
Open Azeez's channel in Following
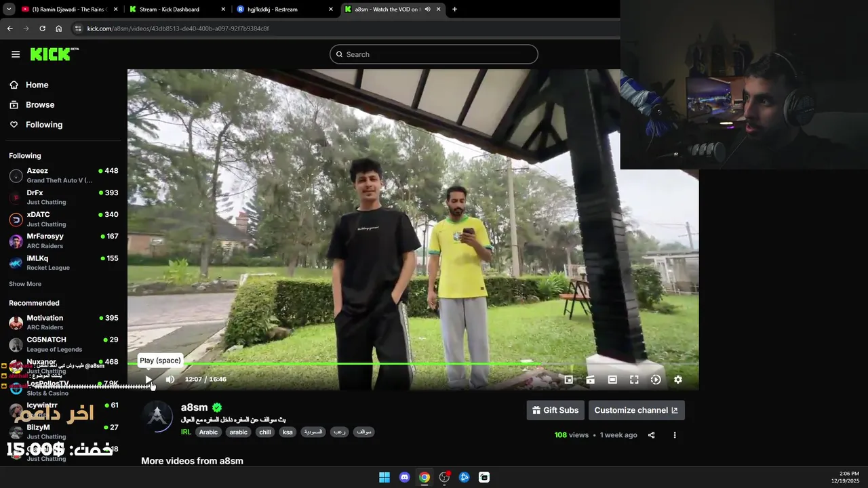[64, 176]
